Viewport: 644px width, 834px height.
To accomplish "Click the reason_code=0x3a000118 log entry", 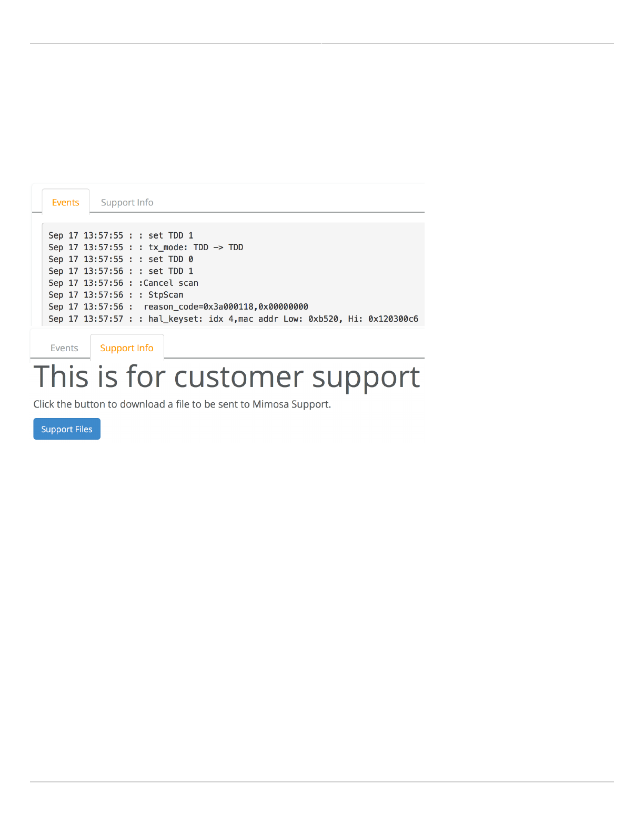I will [x=178, y=306].
